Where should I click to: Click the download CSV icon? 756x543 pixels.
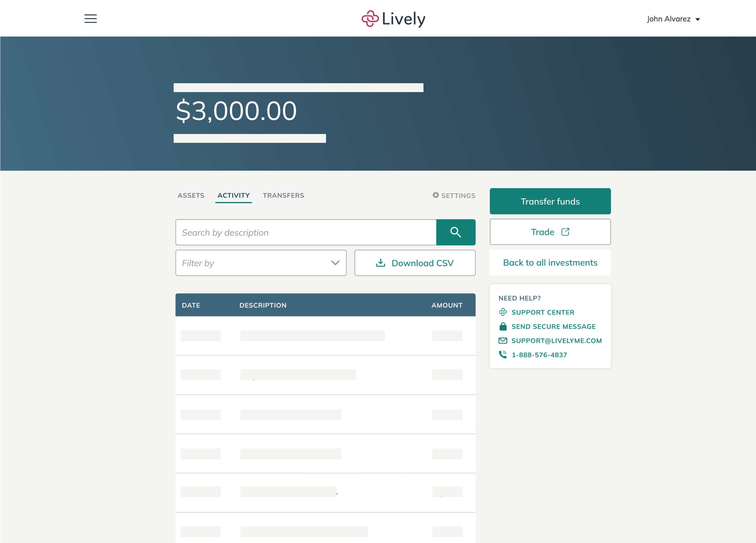coord(380,263)
